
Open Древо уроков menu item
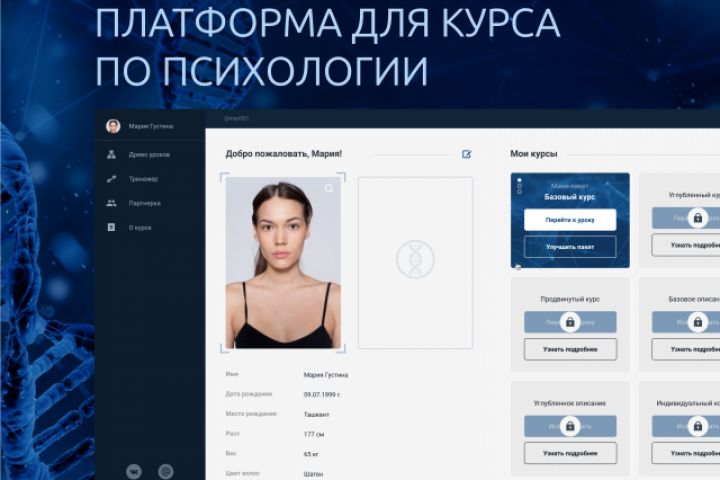pos(149,155)
